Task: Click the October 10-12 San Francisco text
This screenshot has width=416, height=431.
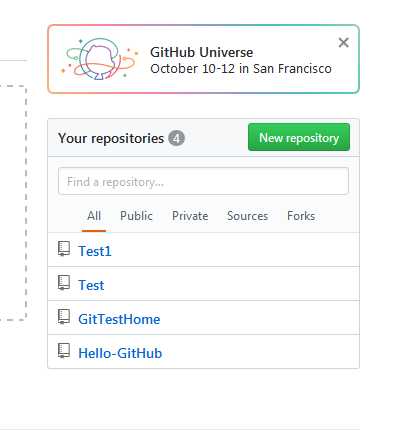Action: (x=241, y=69)
